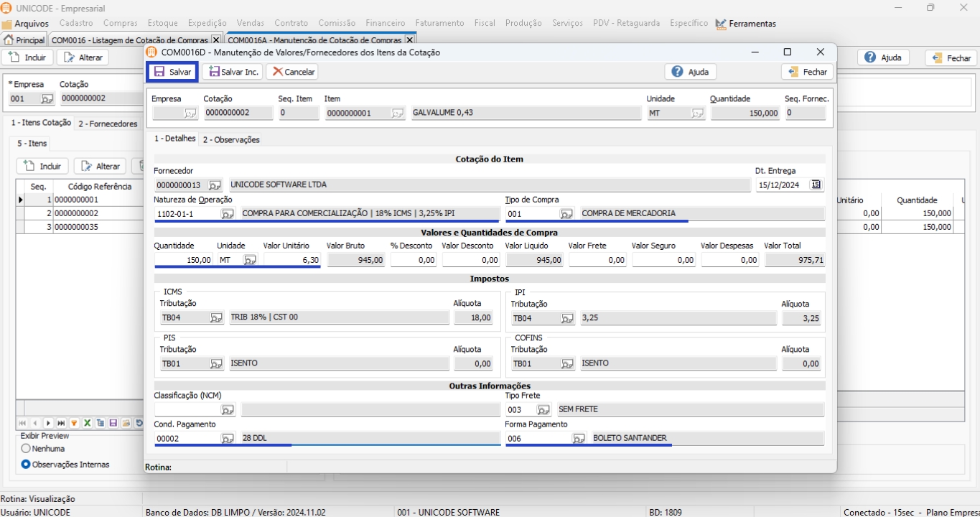
Task: Select the Nenhuma preview radio option
Action: 27,449
